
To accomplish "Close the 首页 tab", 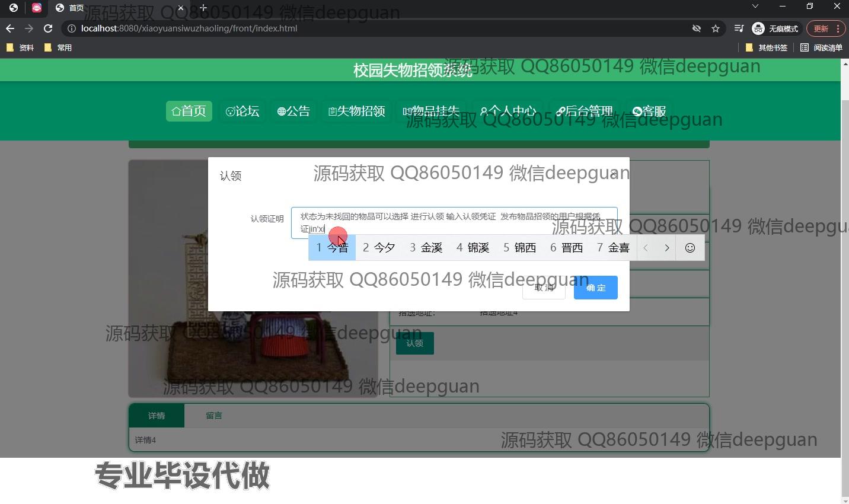I will click(x=181, y=8).
